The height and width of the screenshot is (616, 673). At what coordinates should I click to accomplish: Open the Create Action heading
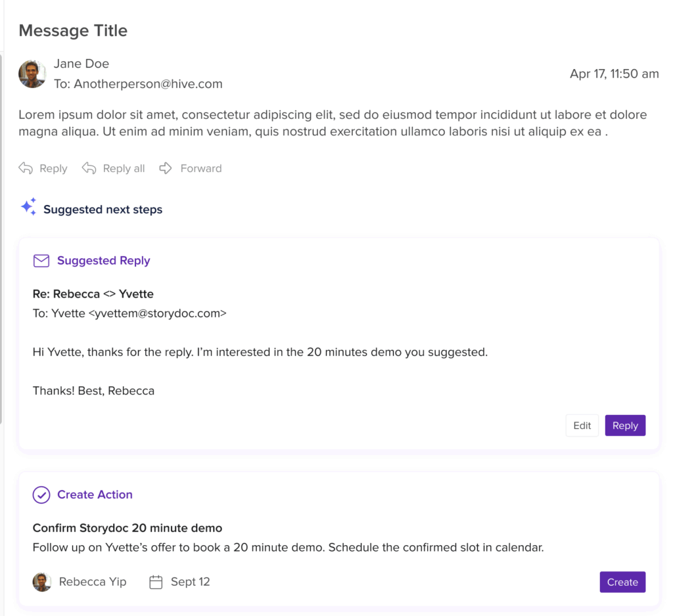pos(95,495)
